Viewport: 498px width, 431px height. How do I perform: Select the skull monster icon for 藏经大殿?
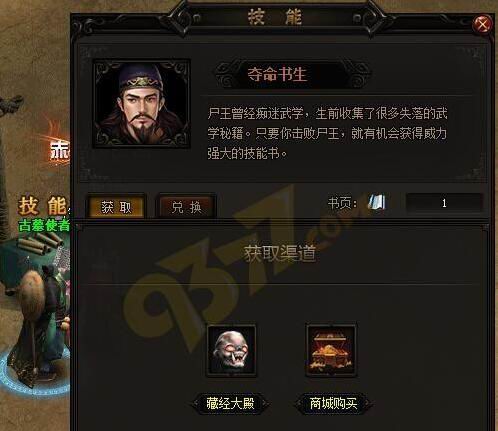[x=232, y=351]
